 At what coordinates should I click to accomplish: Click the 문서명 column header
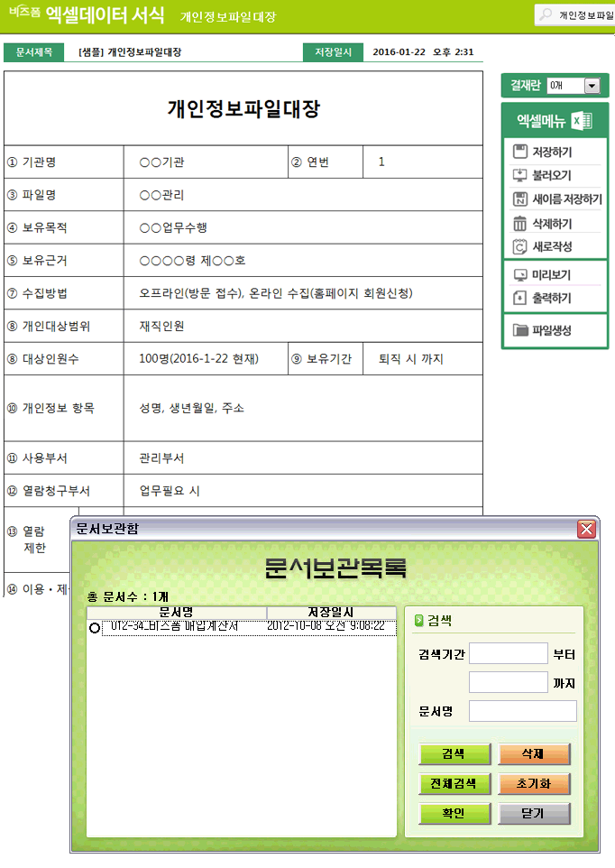coord(177,613)
